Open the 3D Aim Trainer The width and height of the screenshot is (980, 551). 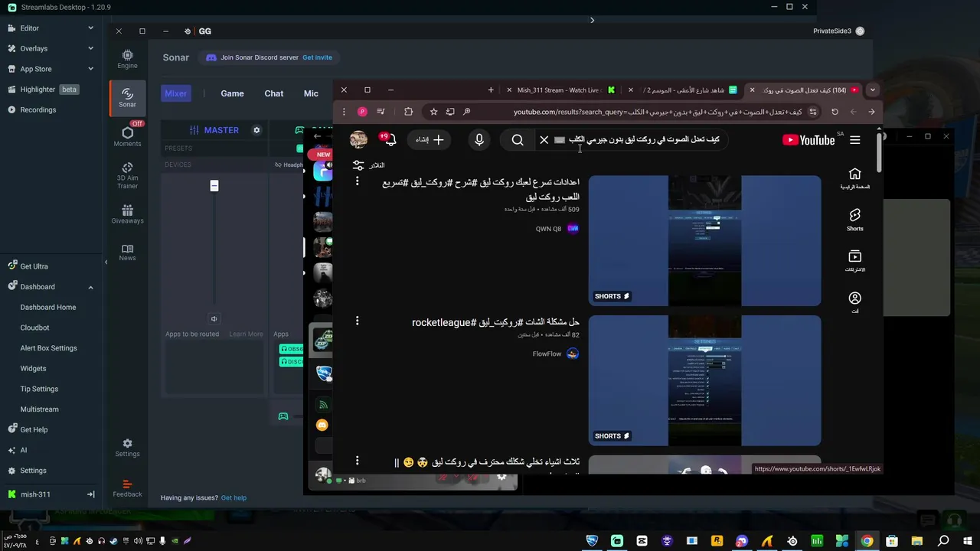click(x=127, y=175)
